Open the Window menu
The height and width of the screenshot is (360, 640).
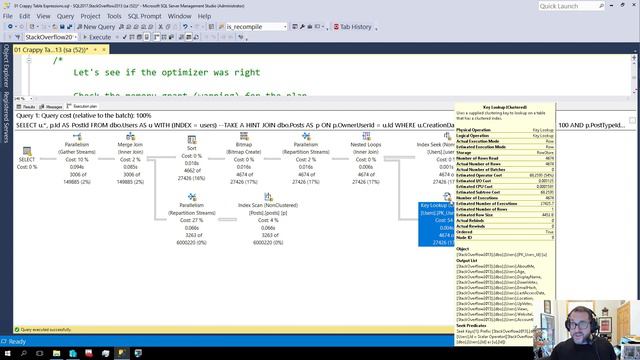tap(179, 16)
